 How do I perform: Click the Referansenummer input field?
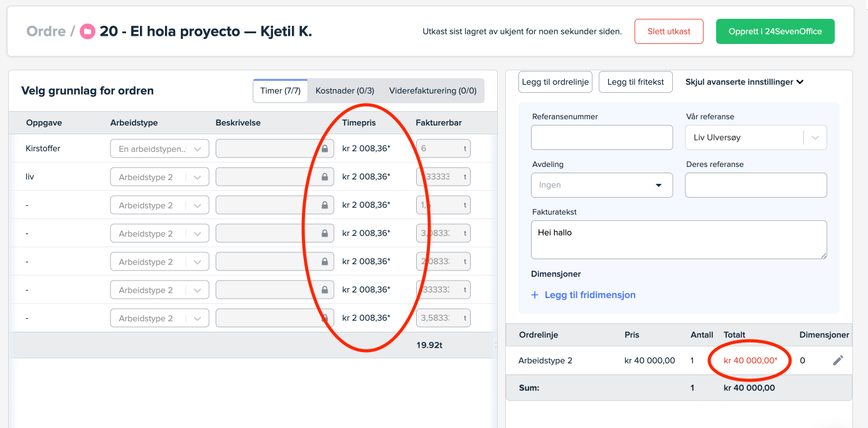(601, 137)
